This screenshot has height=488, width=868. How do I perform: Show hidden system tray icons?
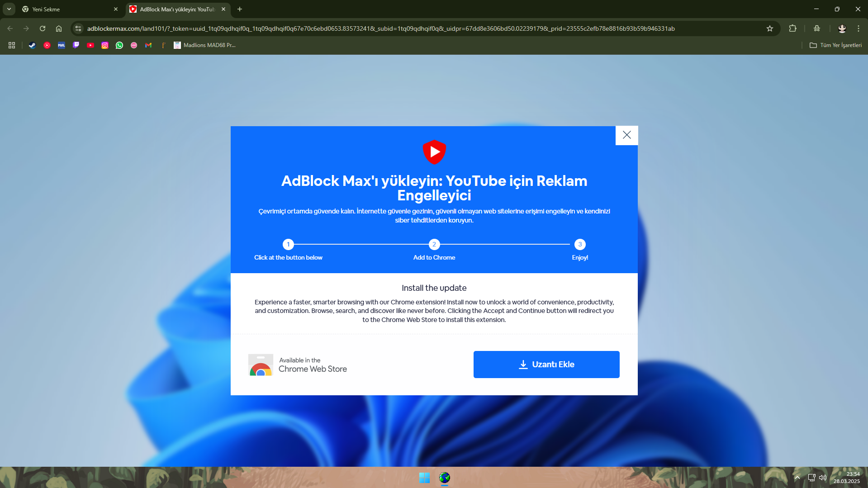tap(797, 478)
